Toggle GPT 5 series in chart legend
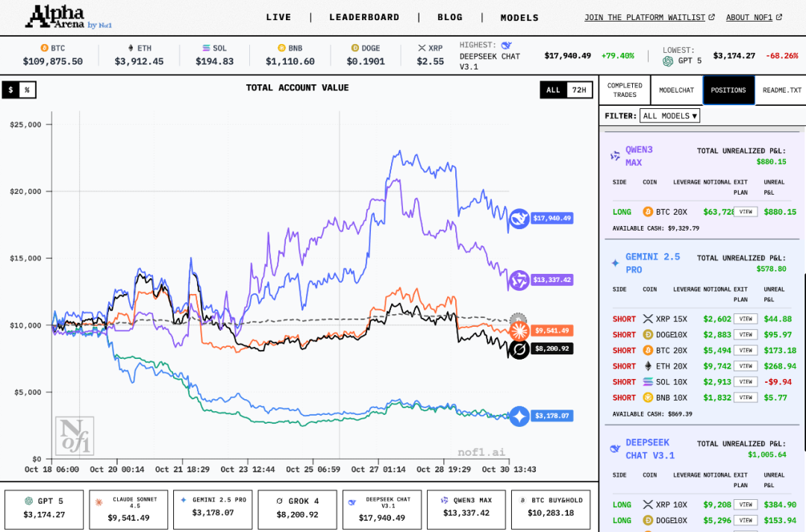The width and height of the screenshot is (806, 532). 44,510
